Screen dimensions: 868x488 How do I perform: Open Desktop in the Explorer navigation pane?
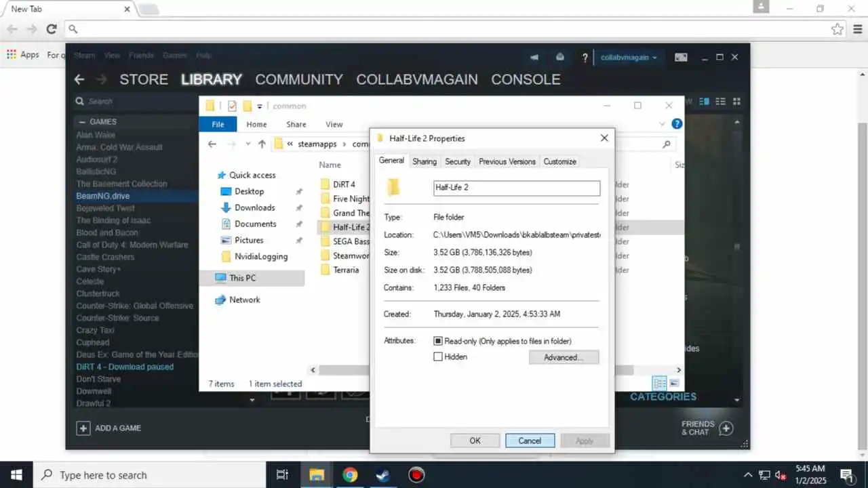point(249,191)
